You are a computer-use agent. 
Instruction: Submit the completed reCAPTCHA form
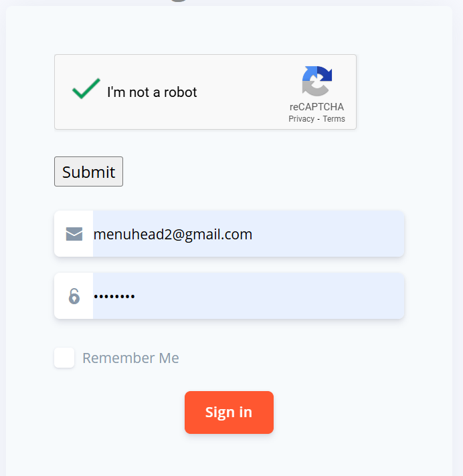tap(88, 172)
